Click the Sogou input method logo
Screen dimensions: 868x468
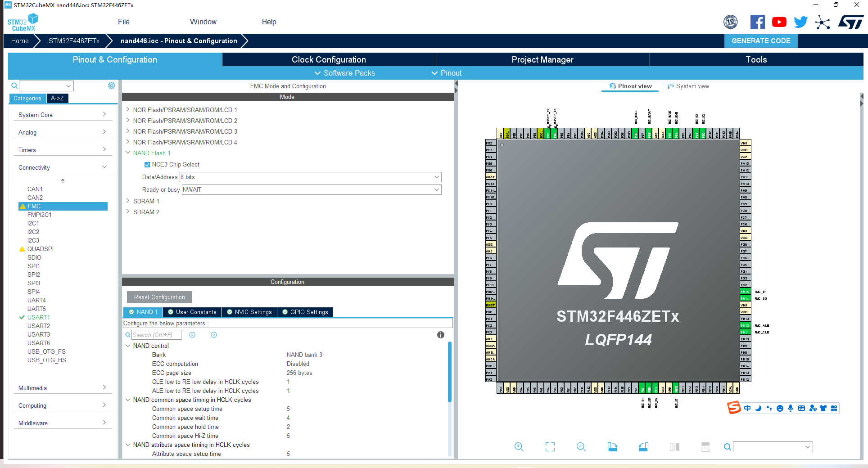coord(734,408)
